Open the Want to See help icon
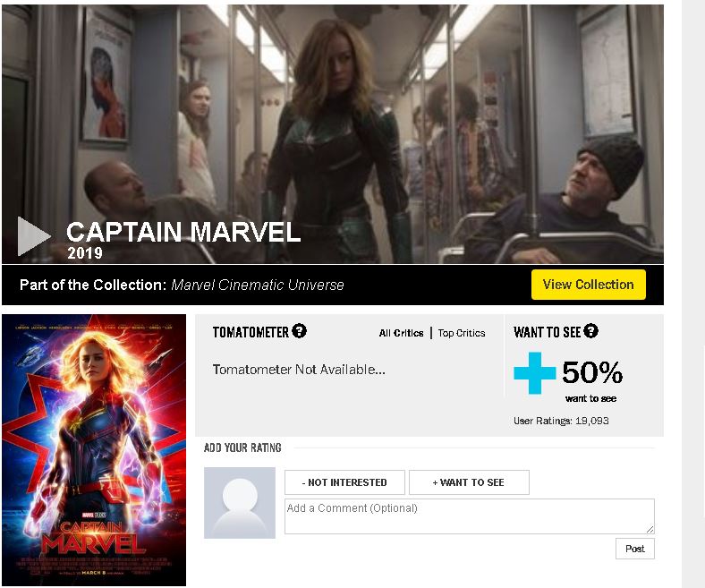The image size is (705, 588). (x=590, y=331)
